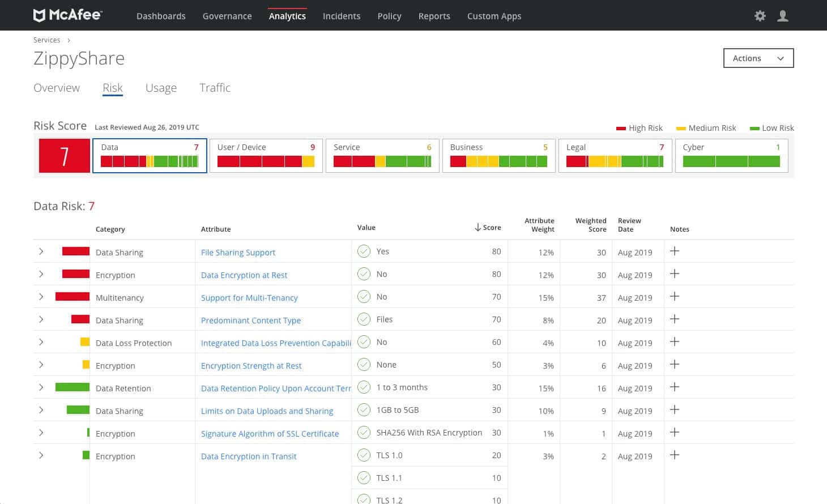Sort by the Review Date column header
This screenshot has height=504, width=827.
[x=629, y=225]
